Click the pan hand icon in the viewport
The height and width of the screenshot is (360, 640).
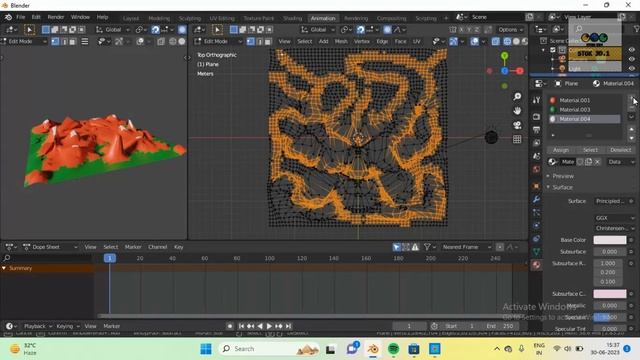click(517, 111)
